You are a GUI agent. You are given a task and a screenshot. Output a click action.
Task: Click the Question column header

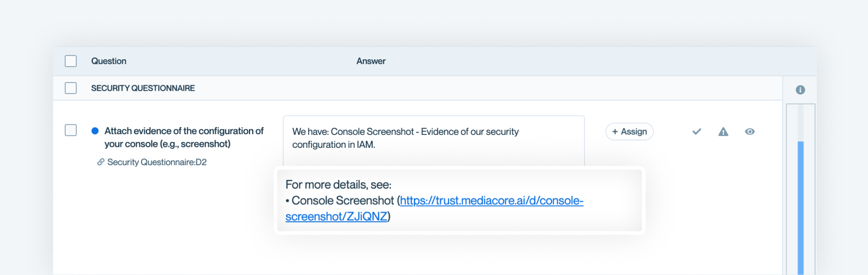click(x=108, y=61)
